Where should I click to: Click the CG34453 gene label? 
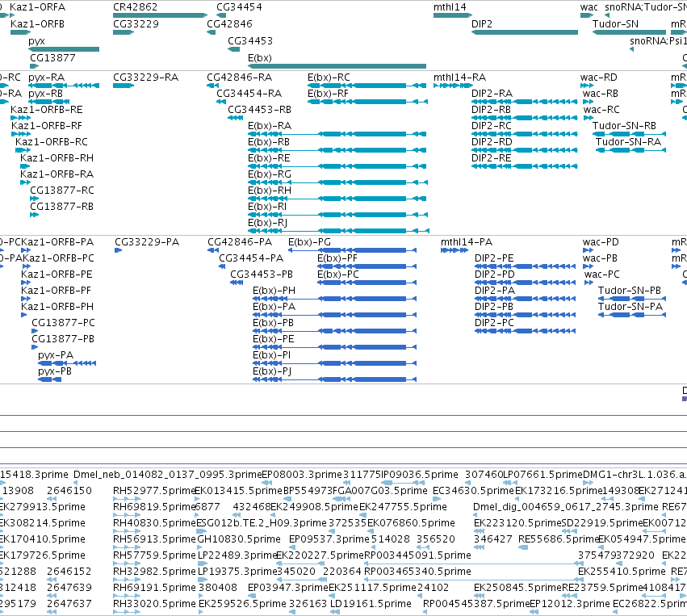coord(250,40)
